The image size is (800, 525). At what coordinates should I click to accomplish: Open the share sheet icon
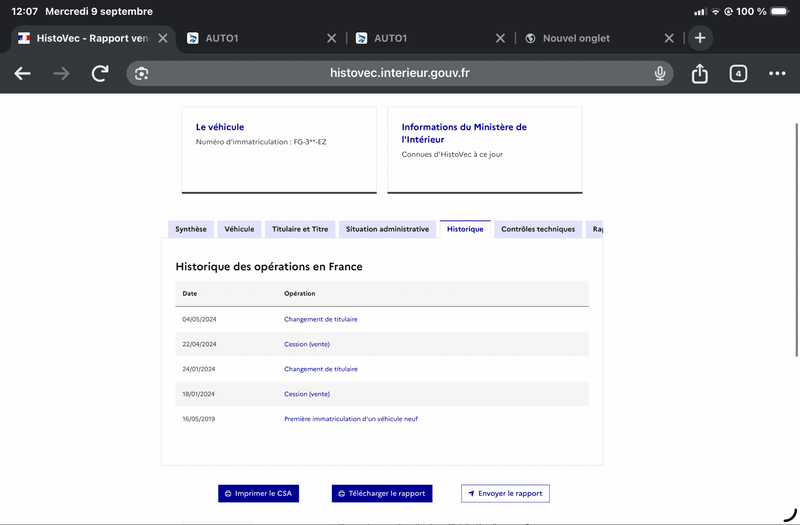point(699,73)
